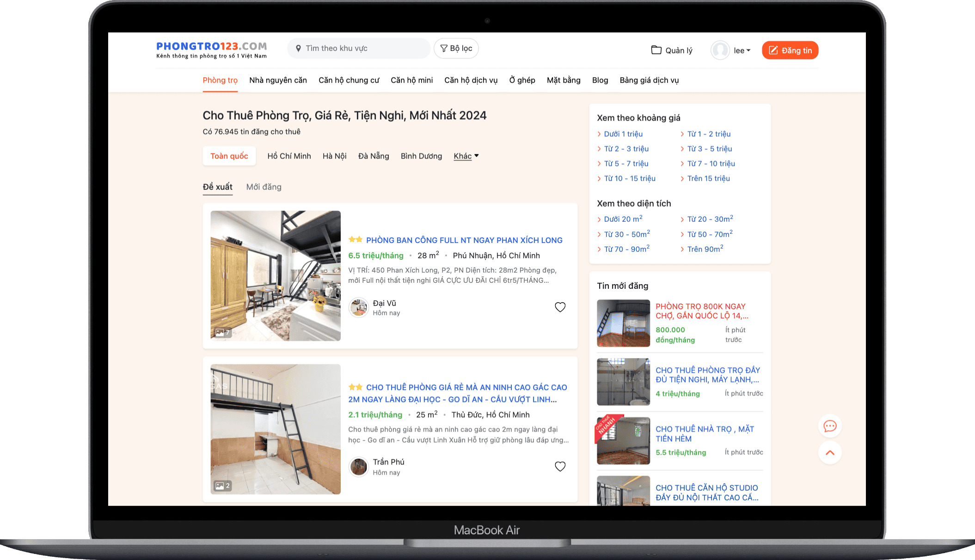Screen dimensions: 975x560
Task: Click the Tìm theo khu vực search field
Action: tap(359, 49)
